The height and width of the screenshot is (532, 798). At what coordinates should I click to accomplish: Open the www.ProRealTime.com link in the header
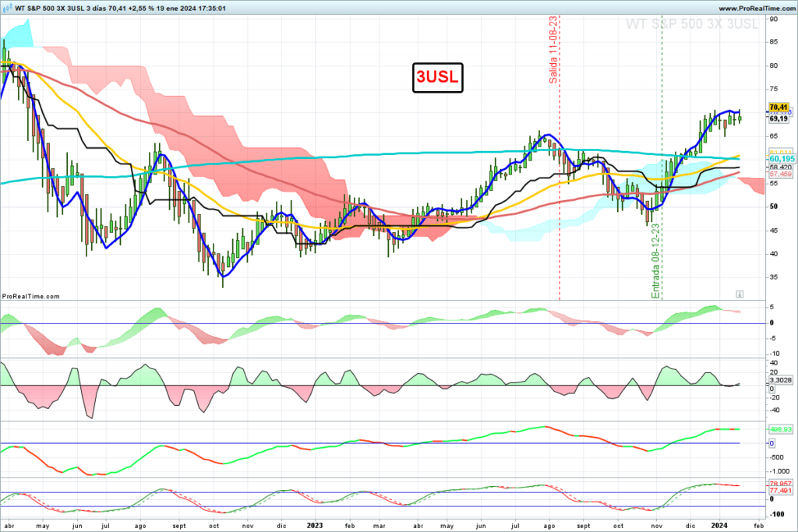[757, 9]
